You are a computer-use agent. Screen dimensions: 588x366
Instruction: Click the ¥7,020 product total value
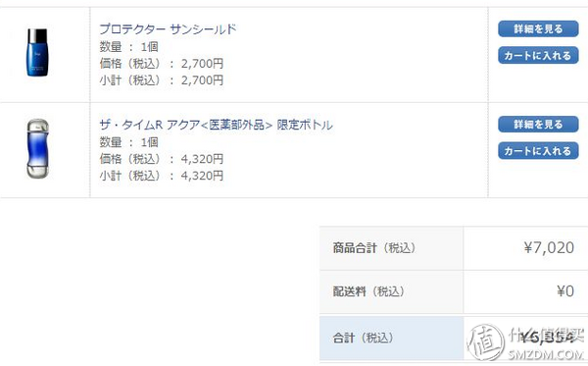coord(549,247)
